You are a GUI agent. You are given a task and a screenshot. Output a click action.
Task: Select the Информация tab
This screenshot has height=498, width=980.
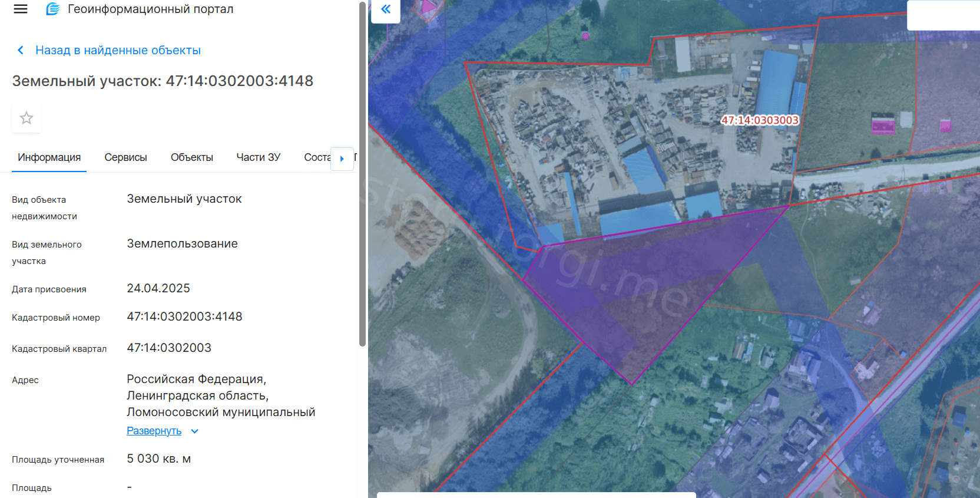[x=49, y=157]
